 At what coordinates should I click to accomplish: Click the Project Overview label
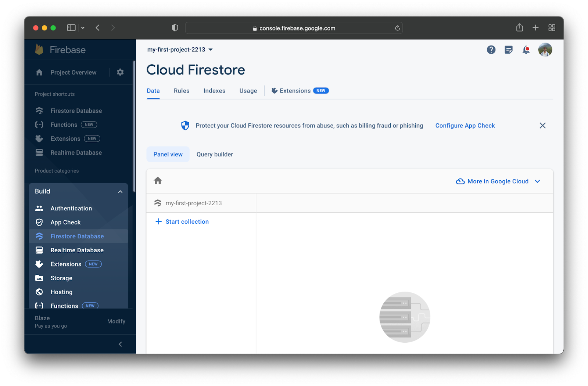[x=73, y=72]
